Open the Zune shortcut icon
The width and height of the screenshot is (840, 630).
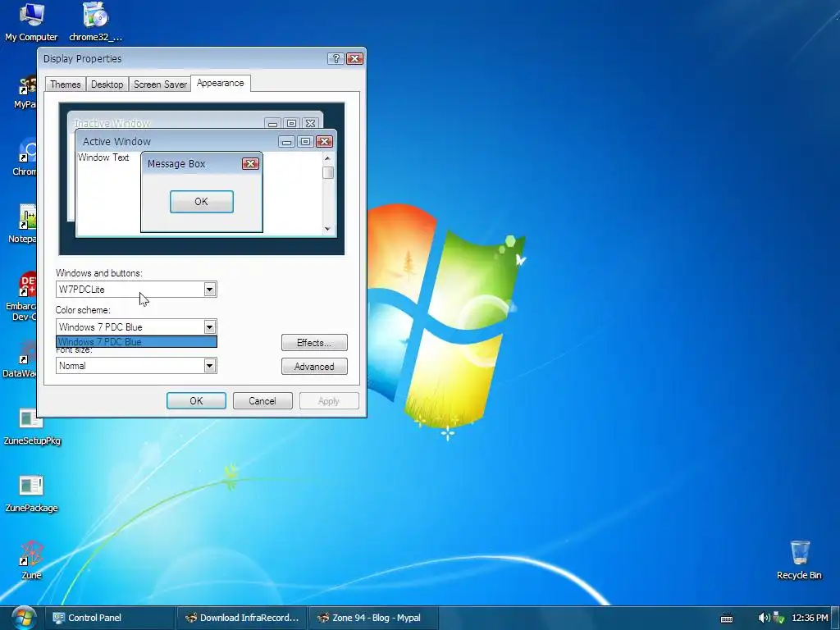31,560
